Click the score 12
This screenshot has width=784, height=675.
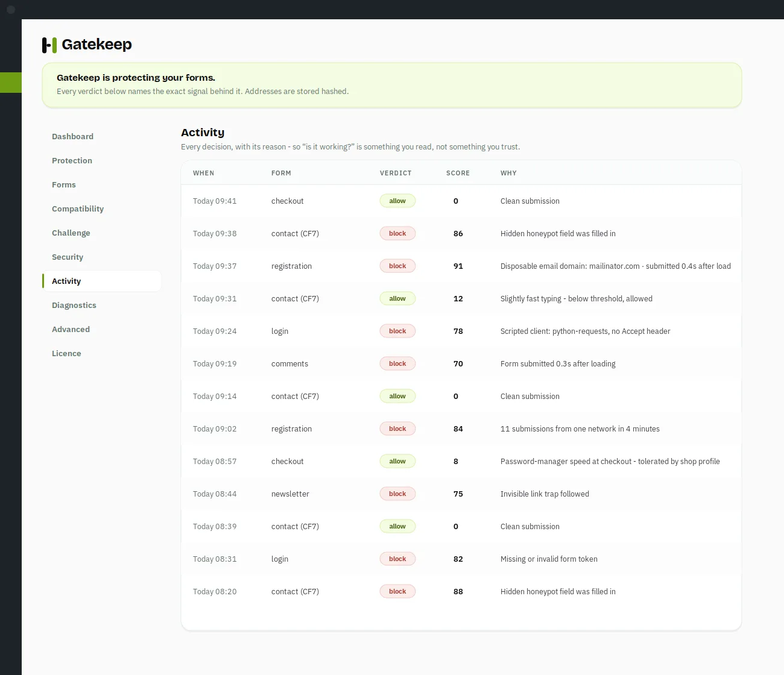458,299
